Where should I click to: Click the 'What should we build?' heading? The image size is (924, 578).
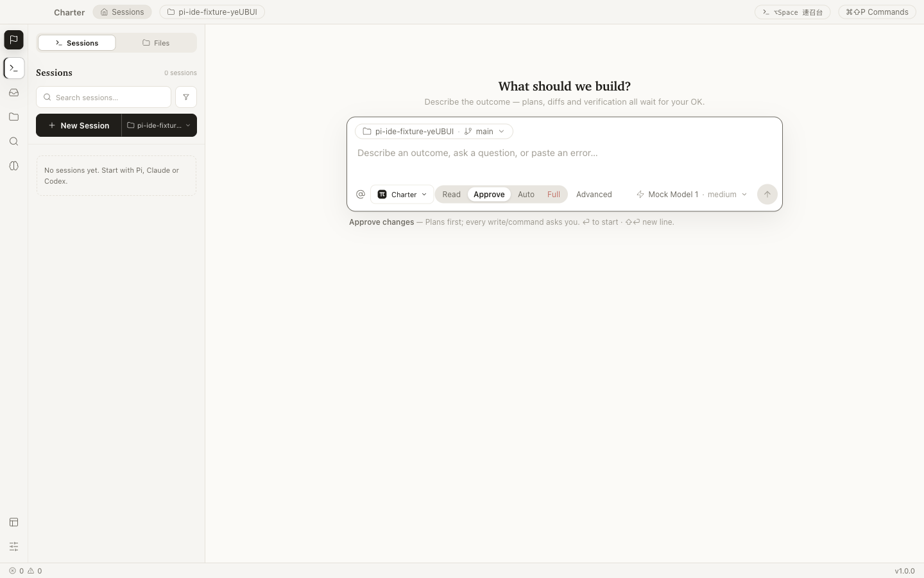(x=565, y=86)
